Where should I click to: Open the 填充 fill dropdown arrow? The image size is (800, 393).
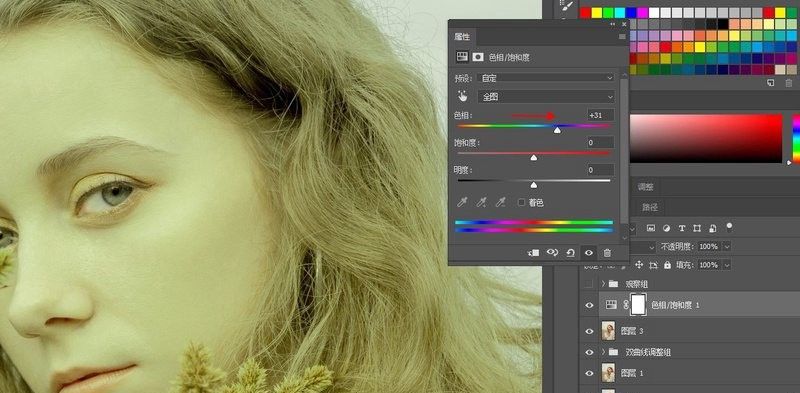point(727,265)
